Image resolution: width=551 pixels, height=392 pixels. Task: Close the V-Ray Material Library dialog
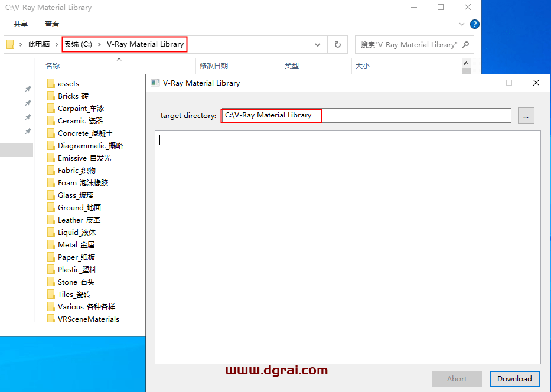pyautogui.click(x=536, y=83)
